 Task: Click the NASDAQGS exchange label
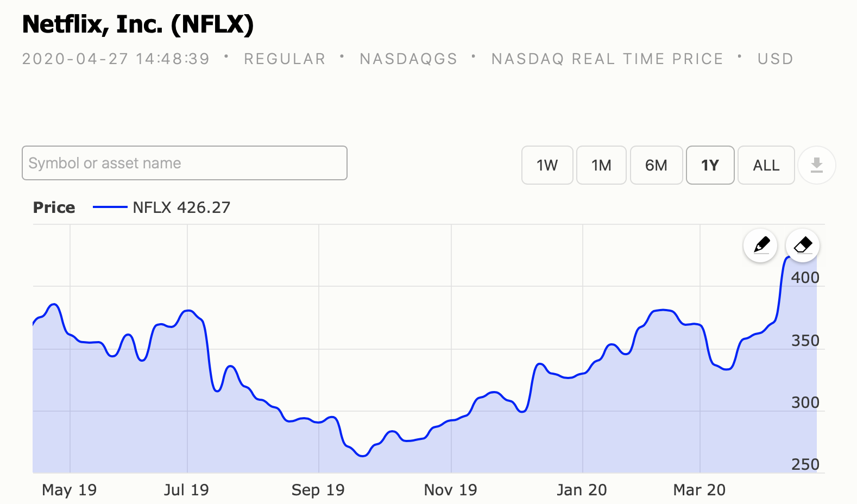tap(408, 59)
